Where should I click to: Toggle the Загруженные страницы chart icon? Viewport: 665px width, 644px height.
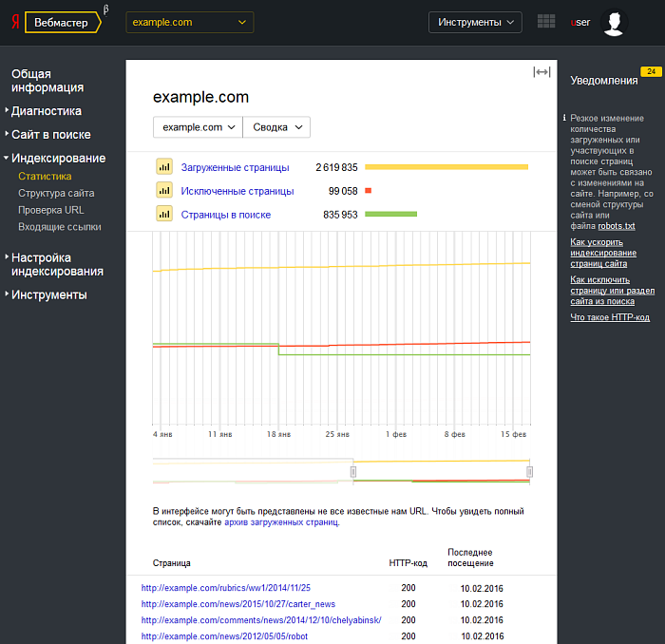click(163, 167)
